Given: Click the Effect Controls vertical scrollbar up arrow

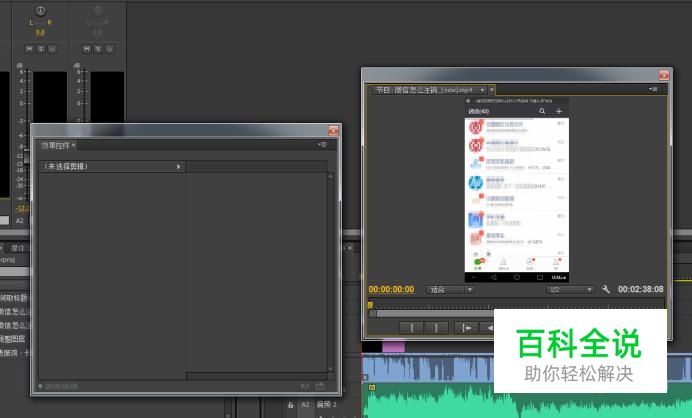Looking at the screenshot, I should click(330, 176).
